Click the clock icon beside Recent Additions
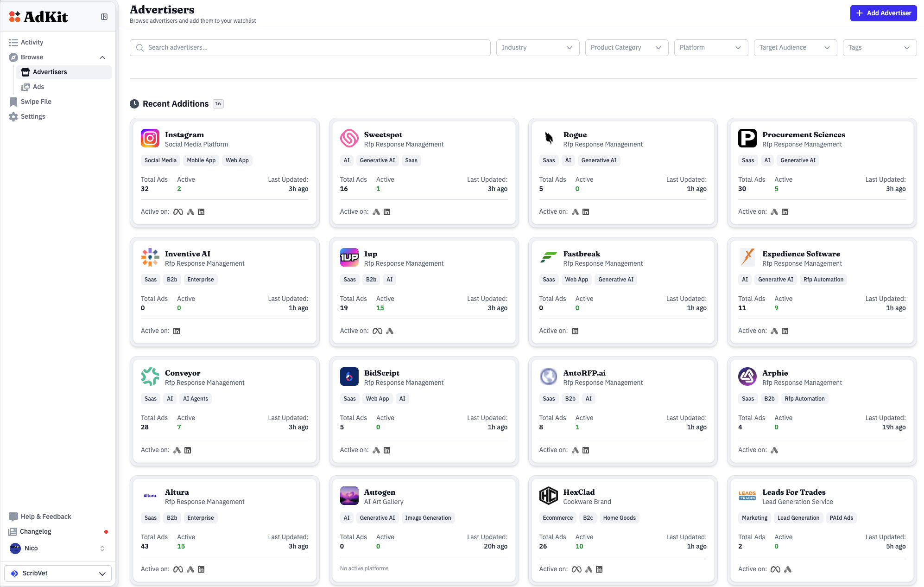Screen dimensions: 924x587 [134, 104]
